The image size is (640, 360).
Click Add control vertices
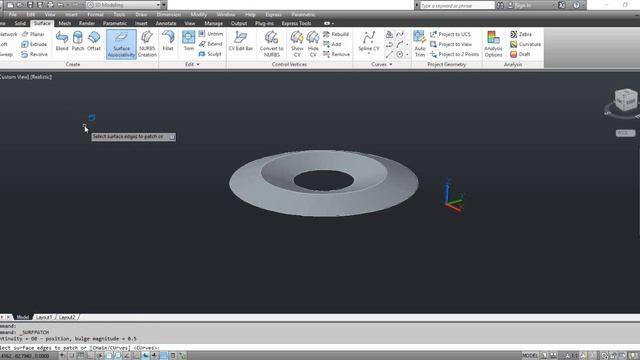click(332, 44)
